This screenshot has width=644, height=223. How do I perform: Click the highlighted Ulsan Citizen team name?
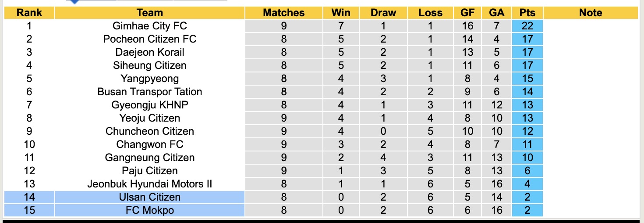pyautogui.click(x=149, y=197)
